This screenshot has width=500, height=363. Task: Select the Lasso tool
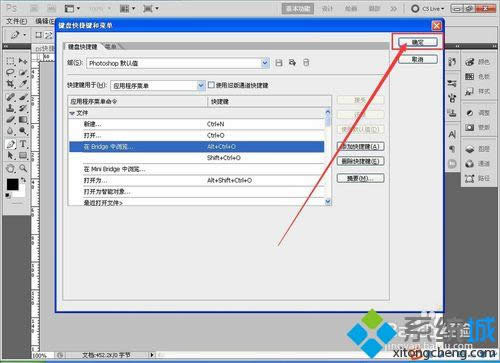pyautogui.click(x=10, y=72)
